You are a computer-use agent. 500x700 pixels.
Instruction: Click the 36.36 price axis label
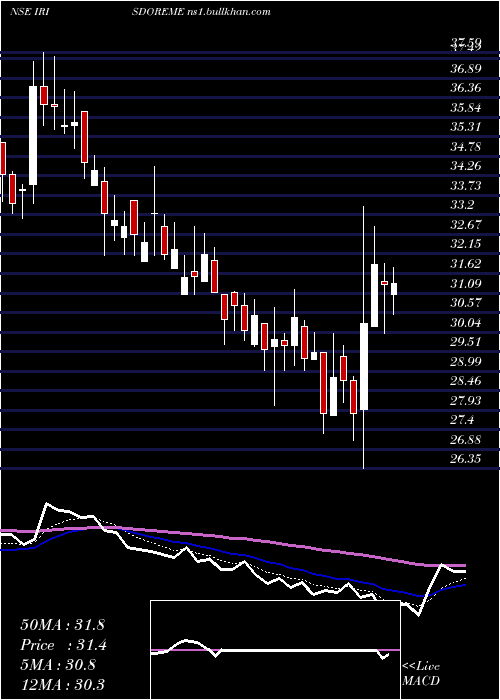466,88
